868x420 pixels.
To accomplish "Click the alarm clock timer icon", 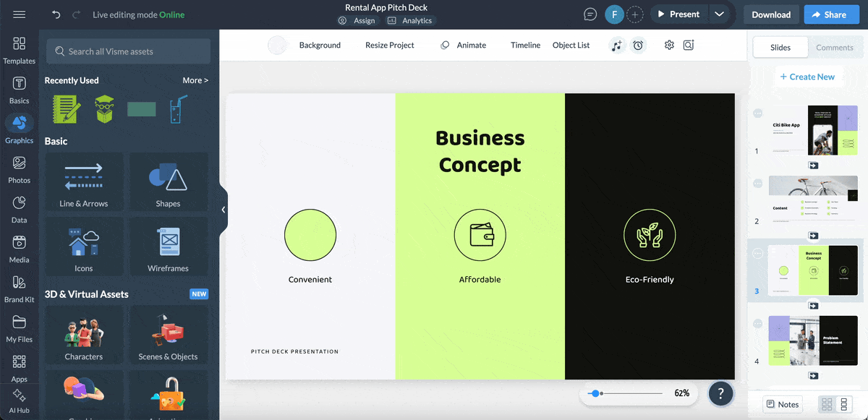I will pyautogui.click(x=638, y=45).
